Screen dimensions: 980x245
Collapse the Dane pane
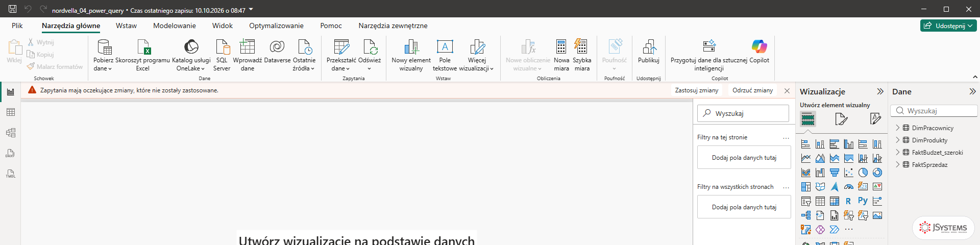click(972, 91)
